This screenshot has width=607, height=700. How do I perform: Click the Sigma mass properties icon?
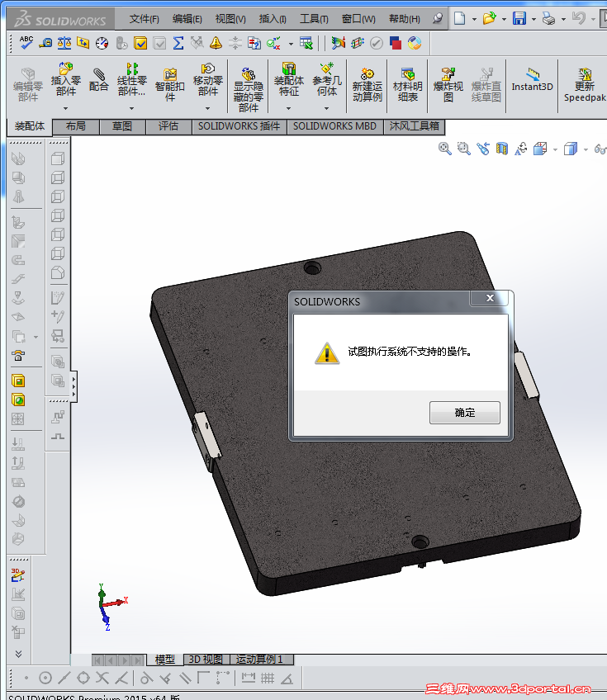(x=178, y=43)
